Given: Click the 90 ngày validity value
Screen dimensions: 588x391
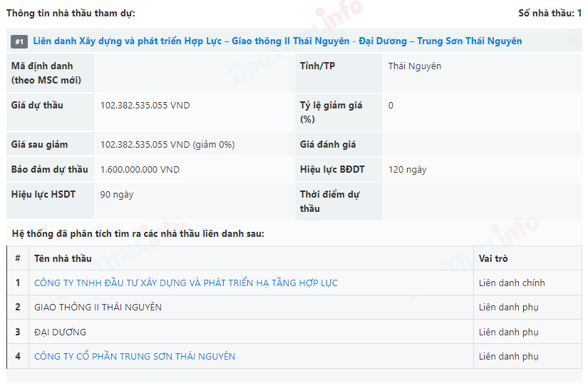Looking at the screenshot, I should 117,195.
